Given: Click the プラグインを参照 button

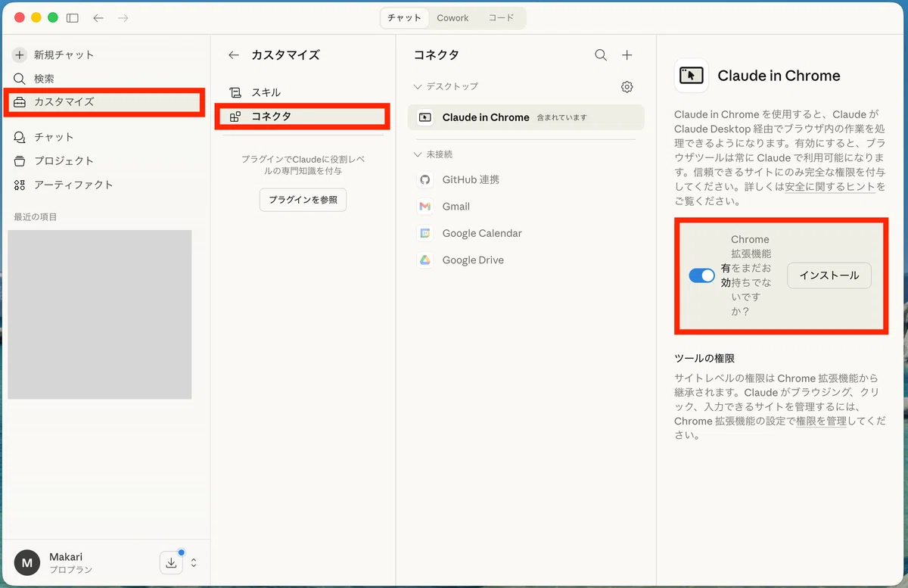Looking at the screenshot, I should pyautogui.click(x=303, y=200).
